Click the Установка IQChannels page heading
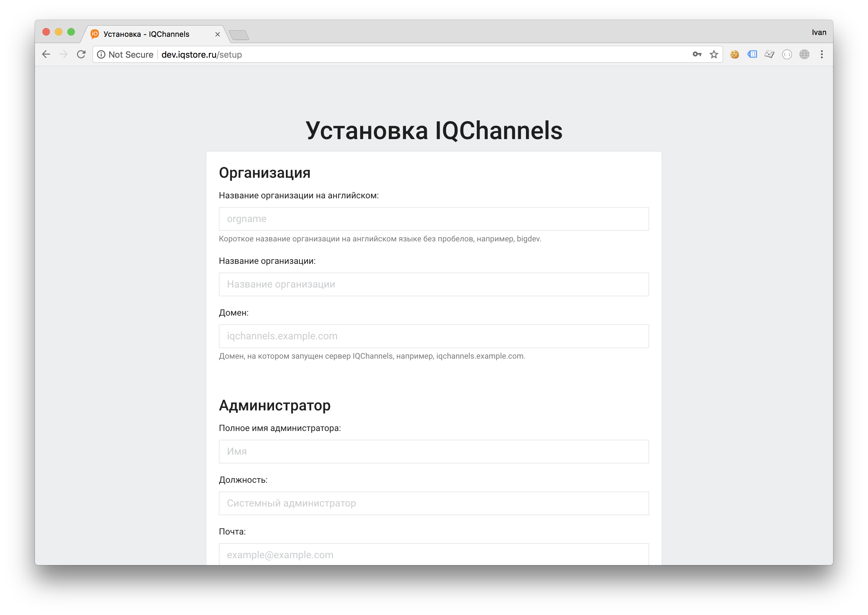868x615 pixels. tap(434, 131)
